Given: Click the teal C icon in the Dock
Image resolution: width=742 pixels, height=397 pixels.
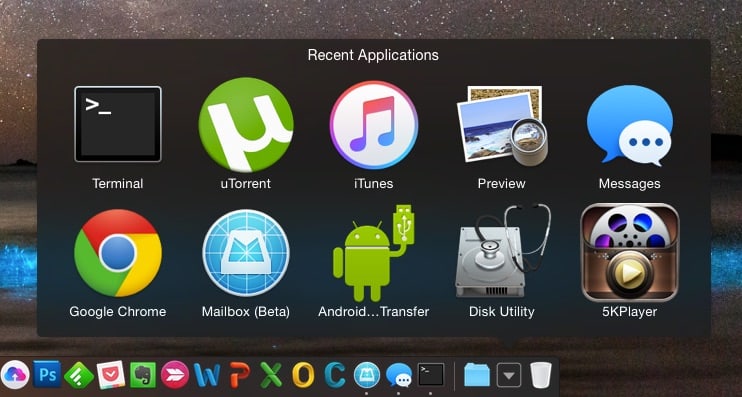Looking at the screenshot, I should [335, 375].
